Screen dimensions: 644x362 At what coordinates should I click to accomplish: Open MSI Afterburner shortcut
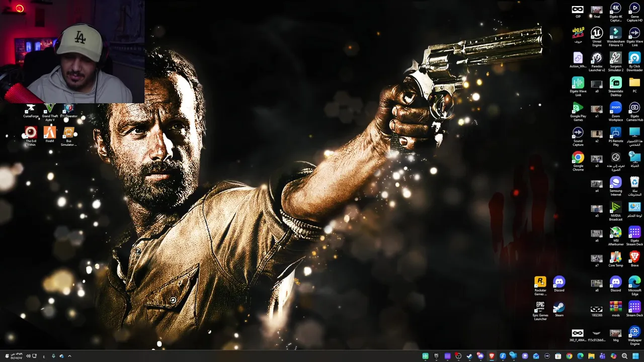click(x=615, y=236)
